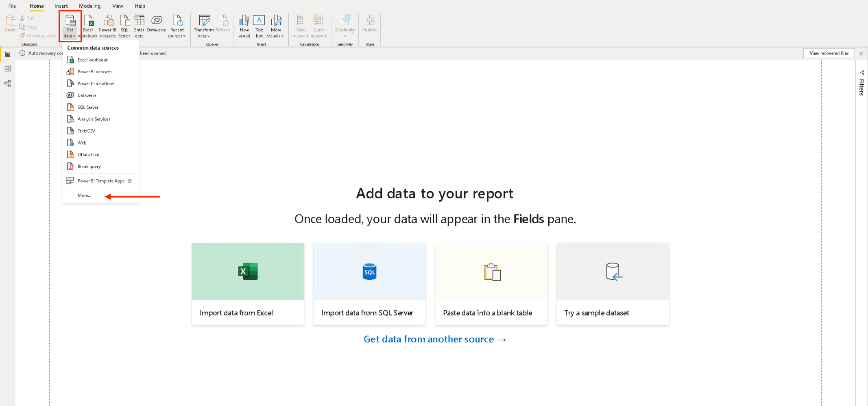Open Power BI Template Apps entry
868x406 pixels.
pos(100,181)
